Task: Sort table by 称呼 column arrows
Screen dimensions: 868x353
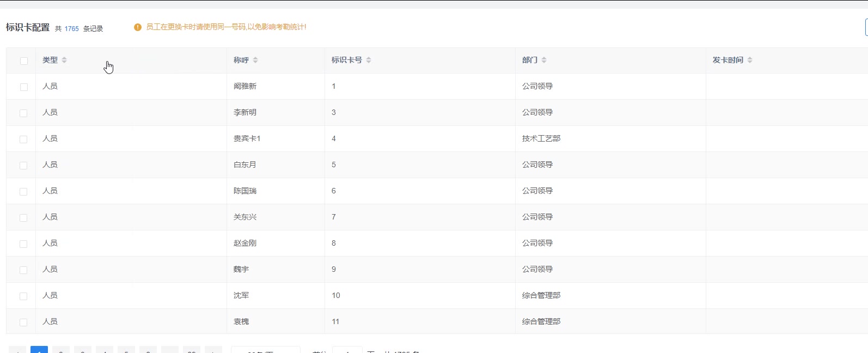Action: 255,60
